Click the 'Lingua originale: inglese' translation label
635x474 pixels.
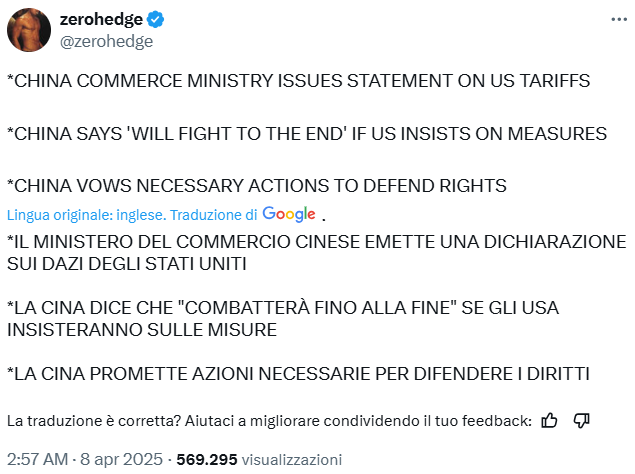(x=86, y=215)
